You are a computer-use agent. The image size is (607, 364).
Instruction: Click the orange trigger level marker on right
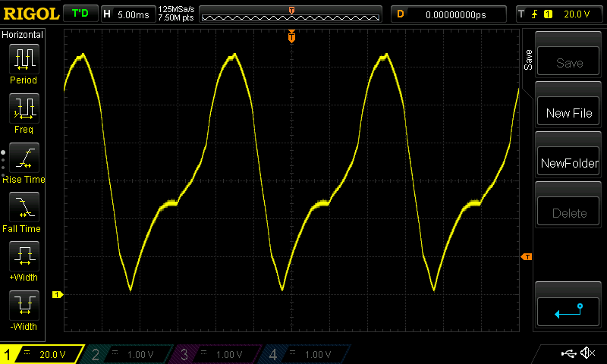[527, 257]
